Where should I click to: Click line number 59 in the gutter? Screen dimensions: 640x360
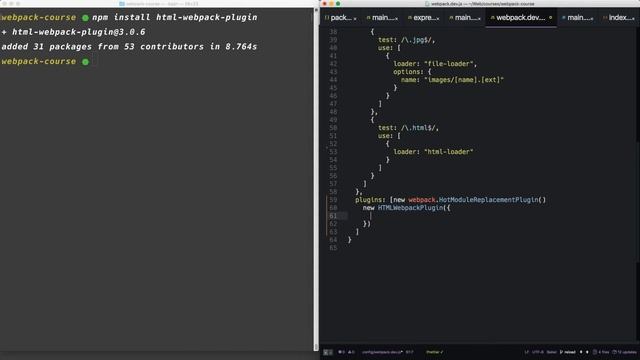point(333,200)
